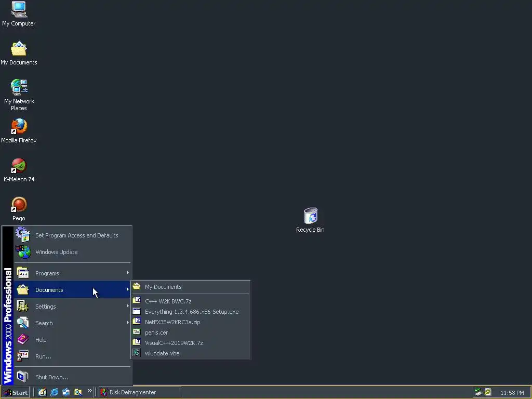Screen dimensions: 532x399
Task: Click the folder search quick launch icon
Action: pos(78,392)
